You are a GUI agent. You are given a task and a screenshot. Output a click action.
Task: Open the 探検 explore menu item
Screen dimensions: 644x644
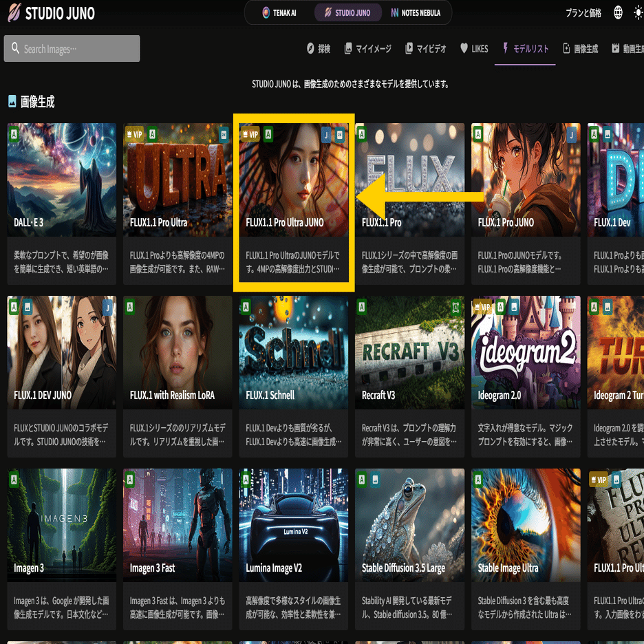319,48
